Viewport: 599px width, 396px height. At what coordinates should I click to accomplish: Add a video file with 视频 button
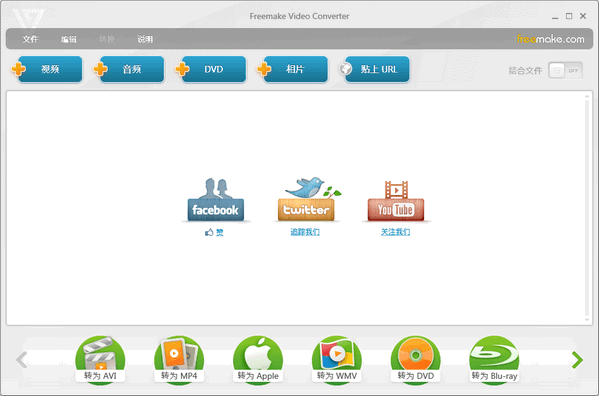(47, 69)
